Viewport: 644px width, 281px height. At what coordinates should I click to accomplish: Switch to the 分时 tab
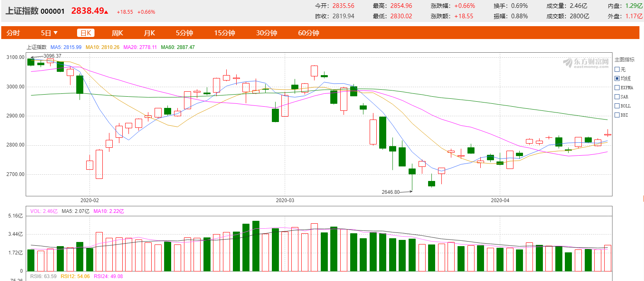[x=13, y=33]
